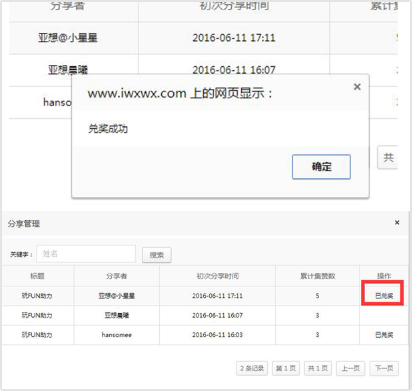Select 已兑奖 in the hansomee row
This screenshot has height=391, width=412.
tap(384, 335)
